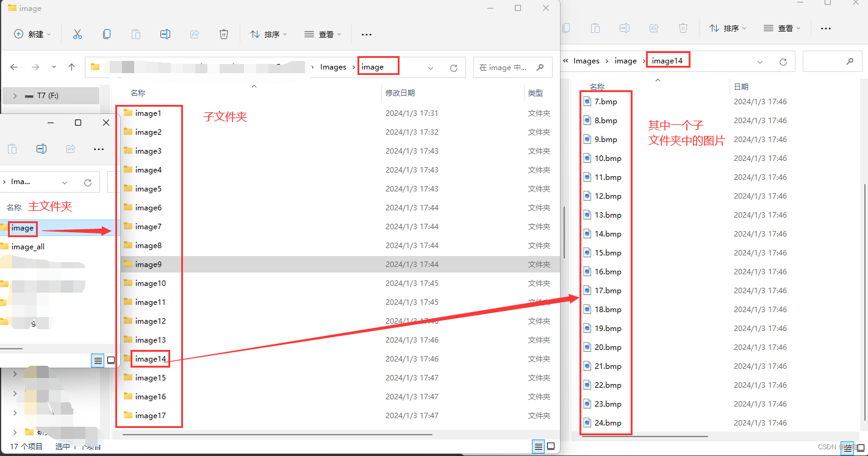The image size is (868, 456).
Task: Click the Share icon in image window toolbar
Action: pos(195,34)
